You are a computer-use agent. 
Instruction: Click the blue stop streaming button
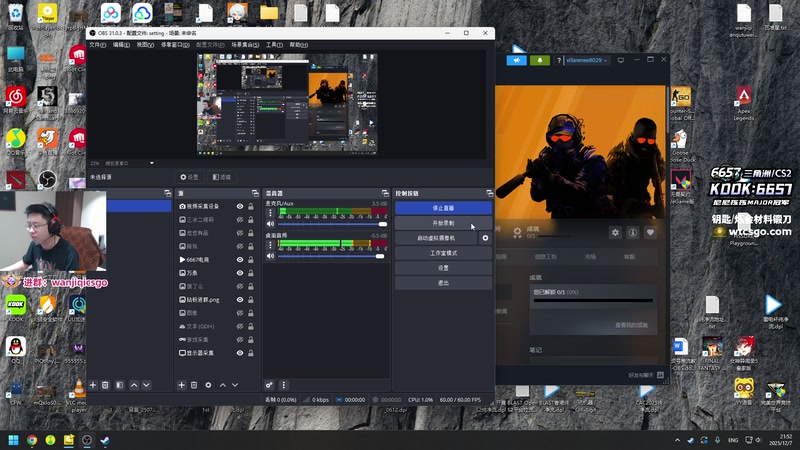pos(443,208)
